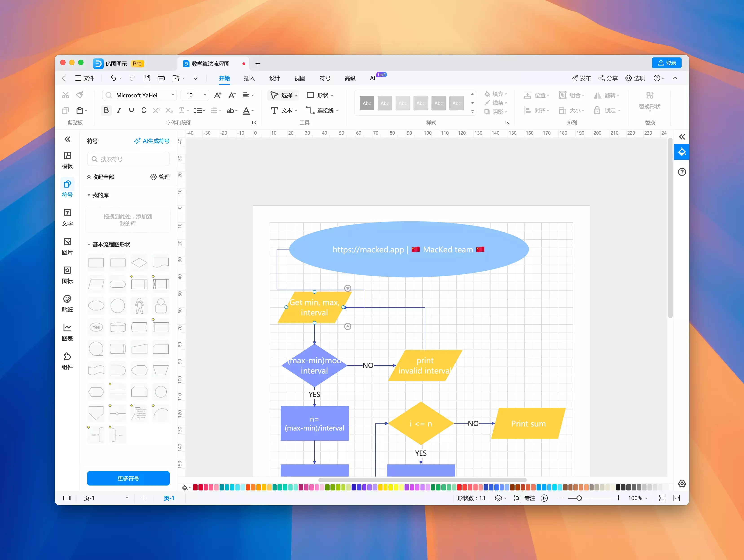Open the Stickers (贴纸) sidebar panel
Viewport: 744px width, 560px height.
pos(67,303)
